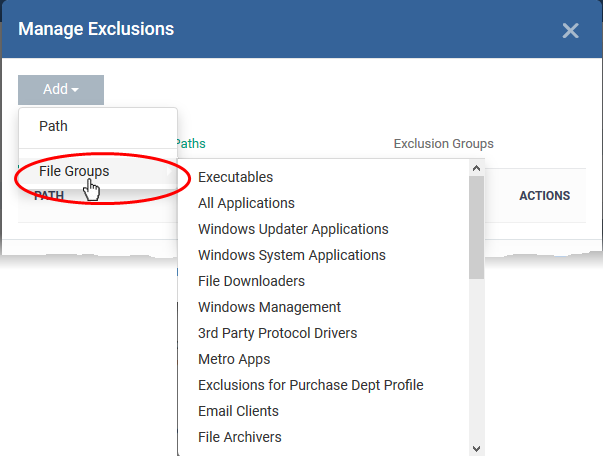Select Metro Apps group
This screenshot has width=603, height=456.
coord(234,359)
